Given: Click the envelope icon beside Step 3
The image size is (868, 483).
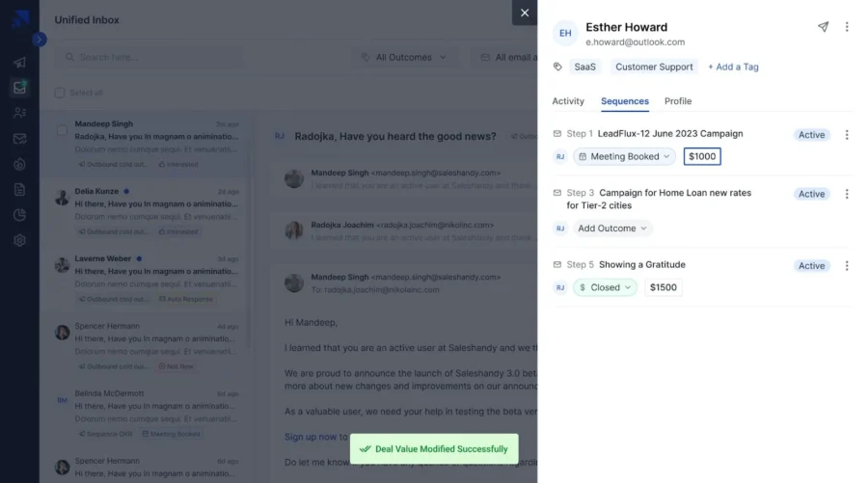Looking at the screenshot, I should tap(556, 193).
